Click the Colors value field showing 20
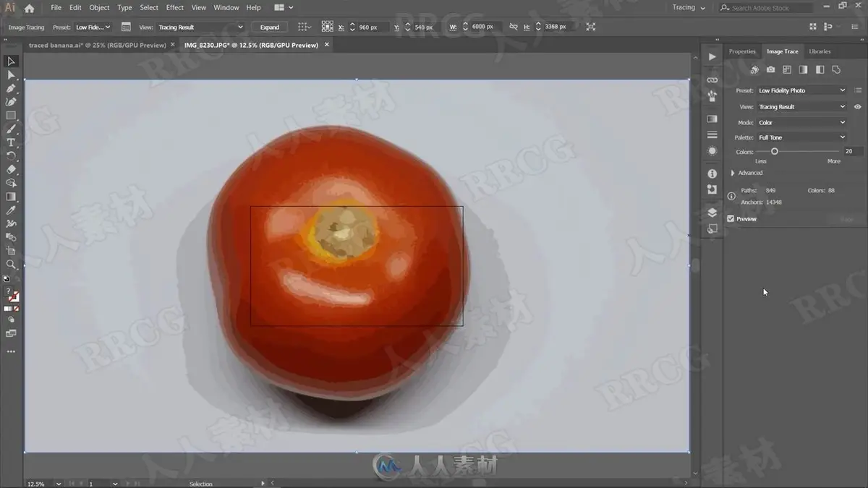The height and width of the screenshot is (488, 868). point(853,152)
